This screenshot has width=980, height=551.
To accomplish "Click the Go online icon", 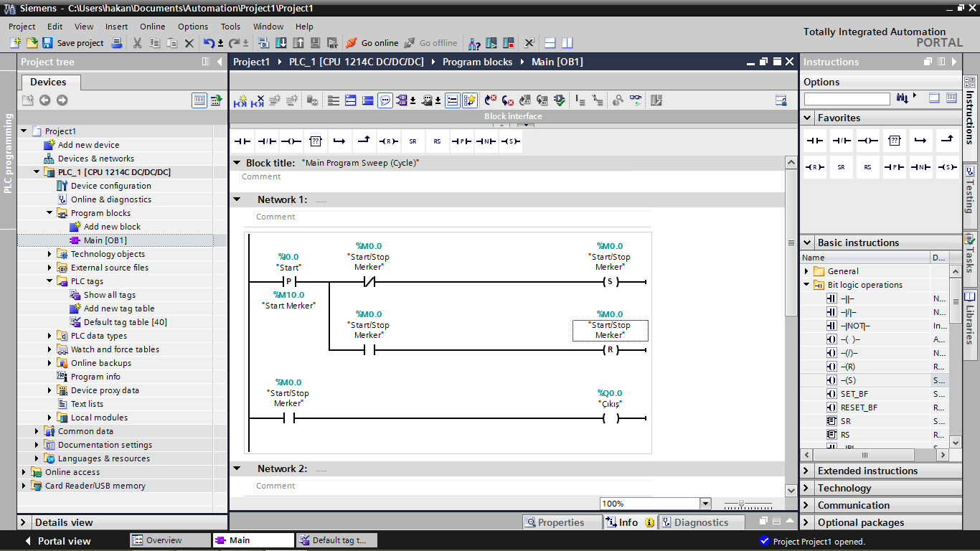I will (351, 43).
